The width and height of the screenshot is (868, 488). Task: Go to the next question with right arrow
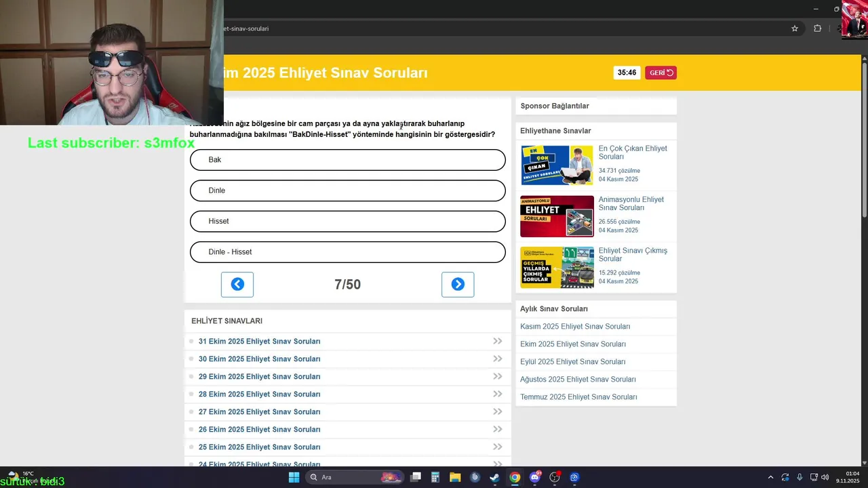tap(458, 285)
